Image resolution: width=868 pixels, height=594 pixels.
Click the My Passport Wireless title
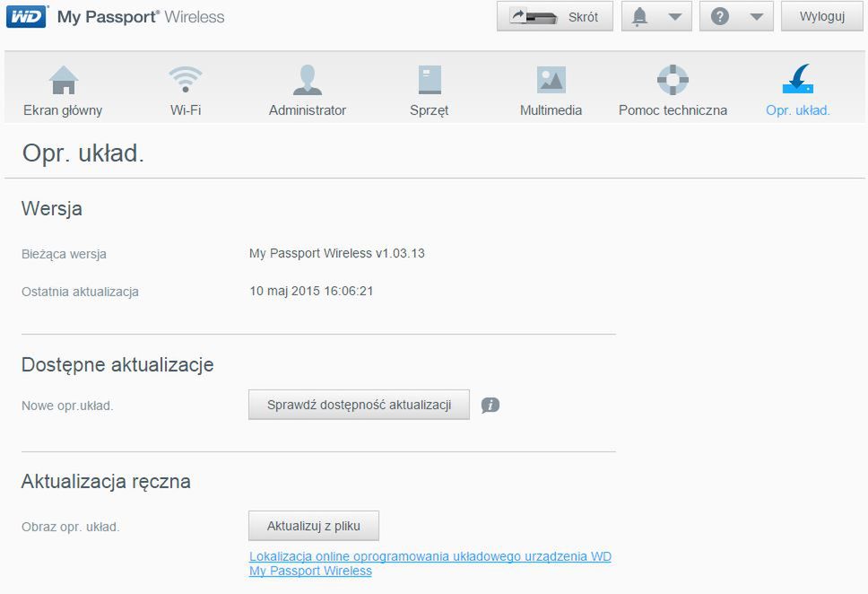tap(141, 17)
